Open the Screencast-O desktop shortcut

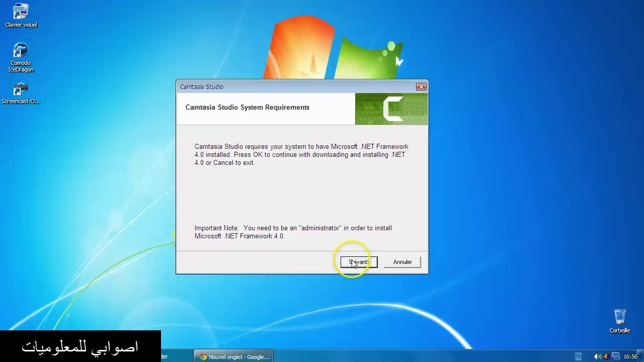[21, 94]
